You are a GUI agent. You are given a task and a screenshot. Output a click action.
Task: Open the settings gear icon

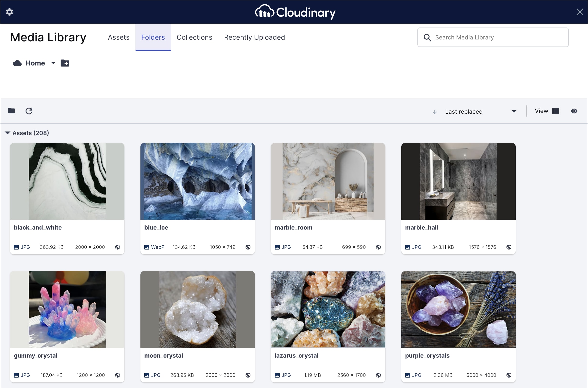pos(9,12)
